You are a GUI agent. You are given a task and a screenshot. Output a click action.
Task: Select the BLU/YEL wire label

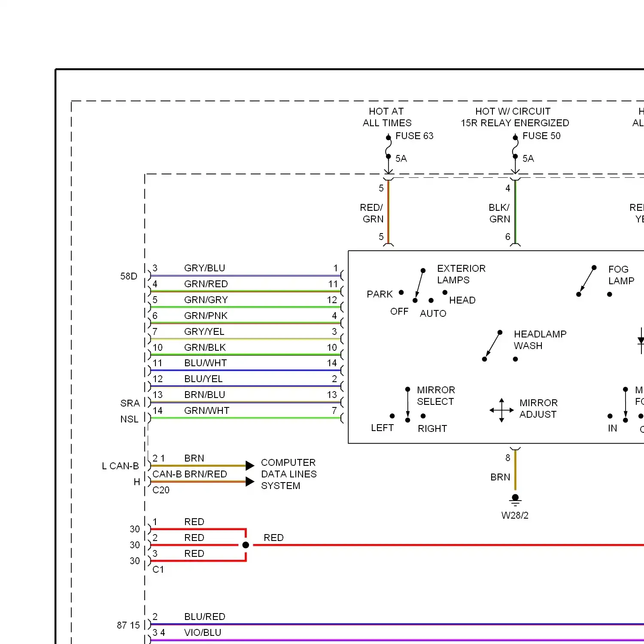204,379
